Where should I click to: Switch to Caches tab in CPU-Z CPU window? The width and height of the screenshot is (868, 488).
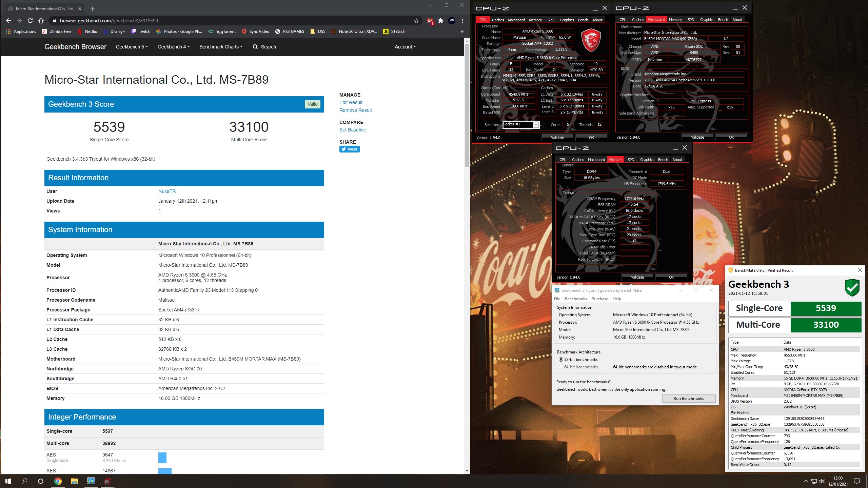(498, 20)
